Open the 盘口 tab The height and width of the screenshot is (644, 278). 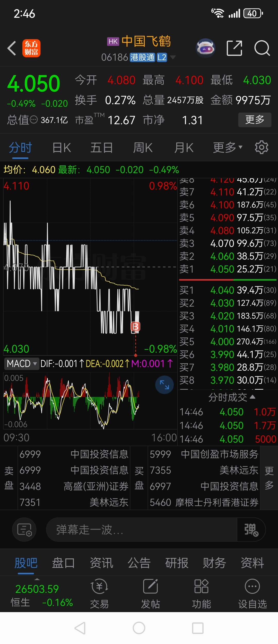coord(63,563)
